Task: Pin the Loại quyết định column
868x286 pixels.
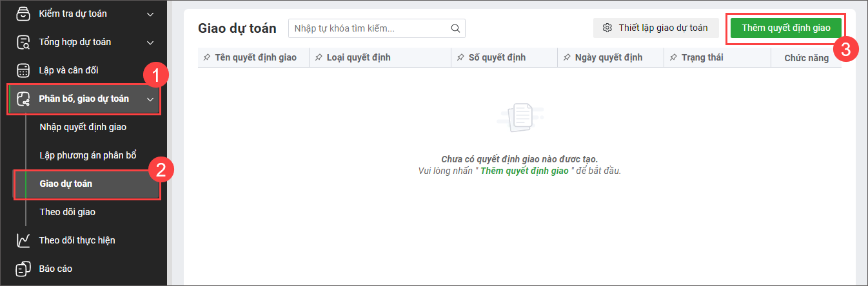Action: tap(319, 58)
